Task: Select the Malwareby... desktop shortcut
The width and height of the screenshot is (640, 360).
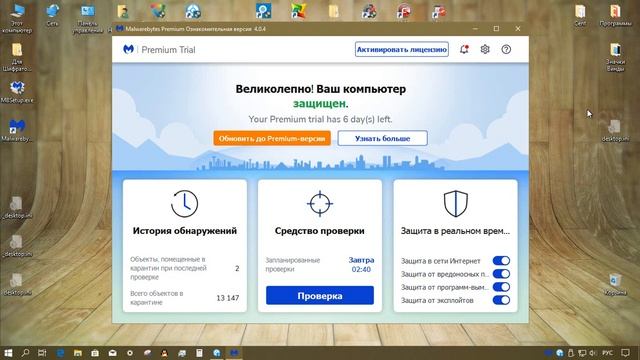Action: (x=17, y=131)
